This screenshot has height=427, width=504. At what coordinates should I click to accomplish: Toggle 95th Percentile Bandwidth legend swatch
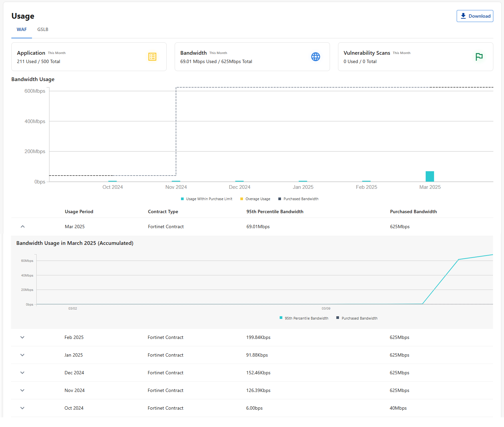tap(281, 318)
